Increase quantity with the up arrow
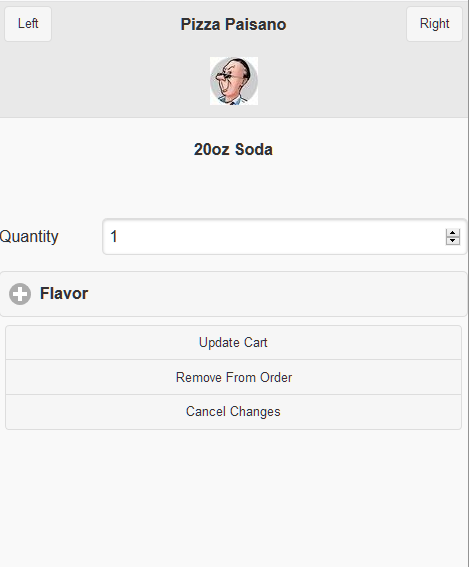469x567 pixels. click(x=453, y=233)
